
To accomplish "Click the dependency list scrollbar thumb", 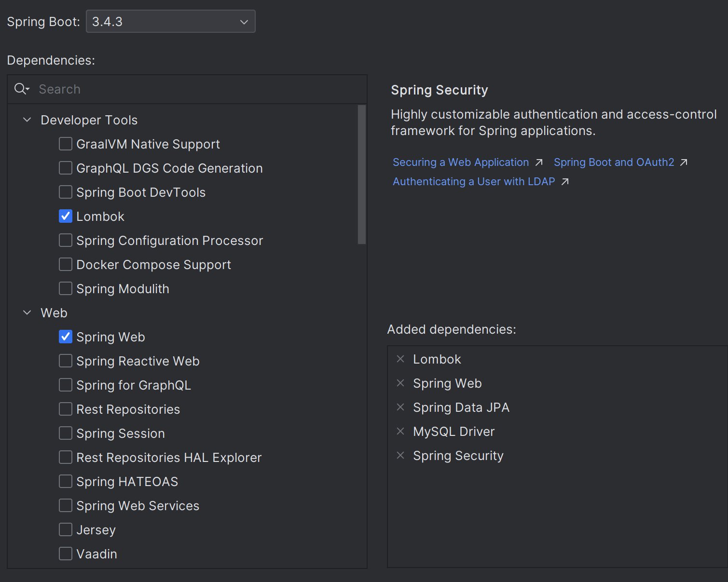I will tap(362, 175).
